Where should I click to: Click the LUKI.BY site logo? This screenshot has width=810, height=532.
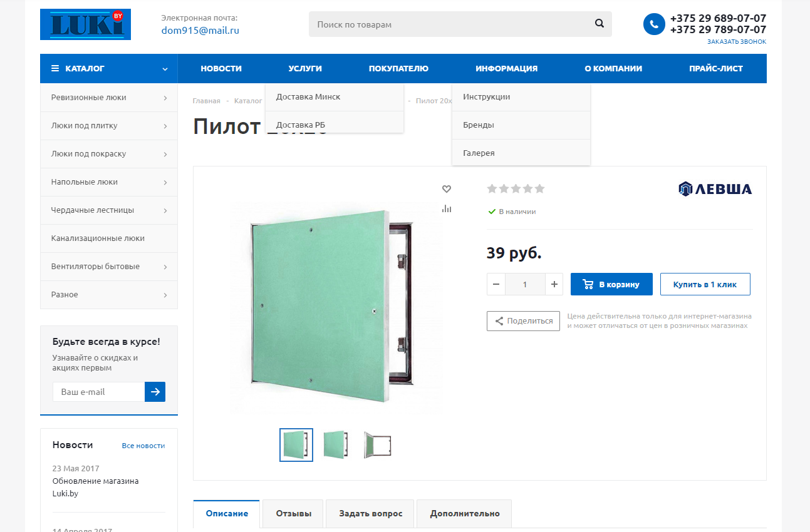85,24
